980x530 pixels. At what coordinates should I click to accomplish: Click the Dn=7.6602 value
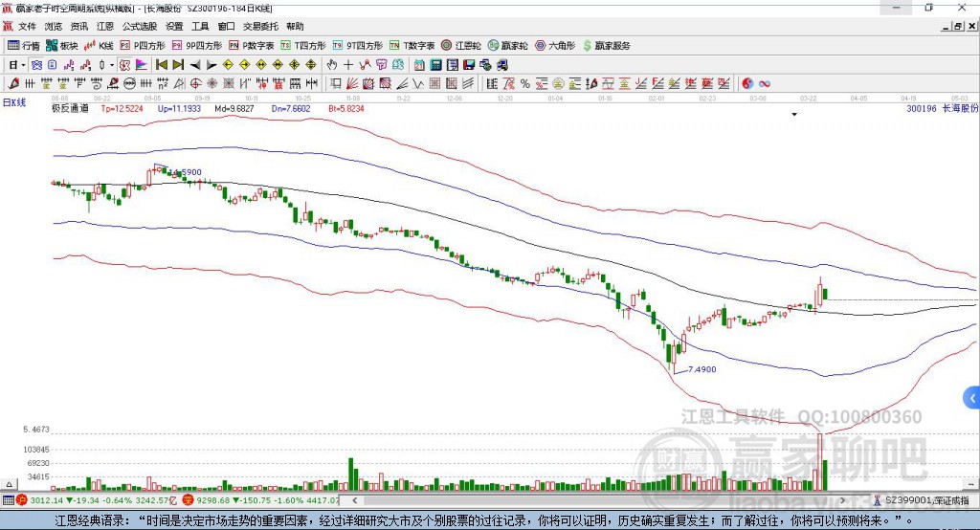pos(291,109)
